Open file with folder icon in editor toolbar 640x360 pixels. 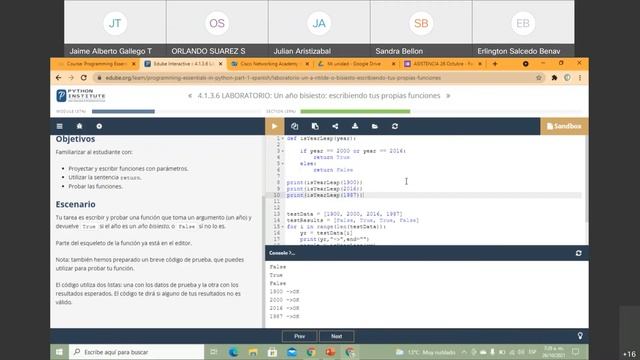pyautogui.click(x=375, y=126)
